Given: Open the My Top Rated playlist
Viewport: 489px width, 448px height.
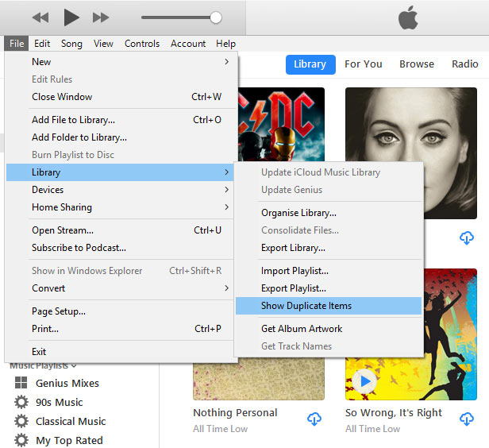Looking at the screenshot, I should click(69, 441).
